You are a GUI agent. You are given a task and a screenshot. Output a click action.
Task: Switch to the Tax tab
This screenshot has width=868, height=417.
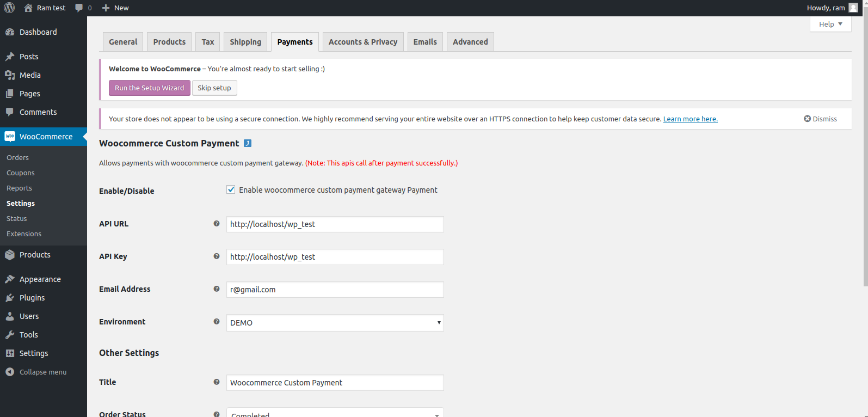coord(208,42)
